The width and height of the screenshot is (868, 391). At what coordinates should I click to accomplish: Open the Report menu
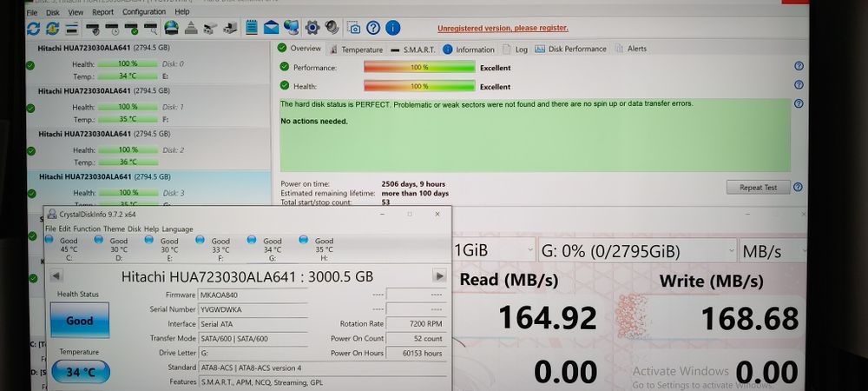[x=103, y=11]
